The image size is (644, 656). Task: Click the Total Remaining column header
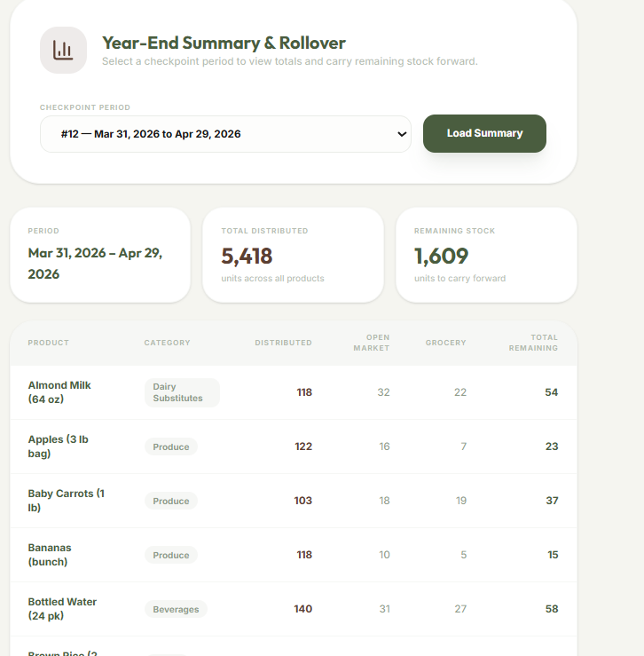(x=533, y=343)
